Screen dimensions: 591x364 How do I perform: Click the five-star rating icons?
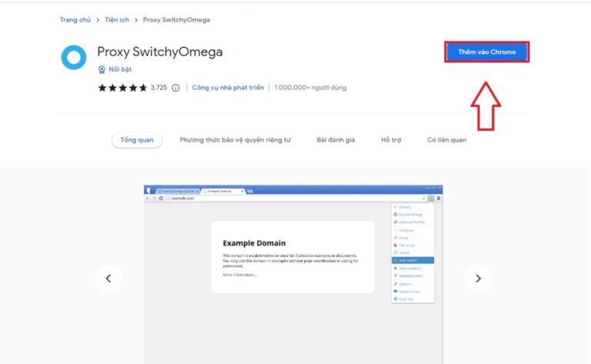(x=122, y=88)
